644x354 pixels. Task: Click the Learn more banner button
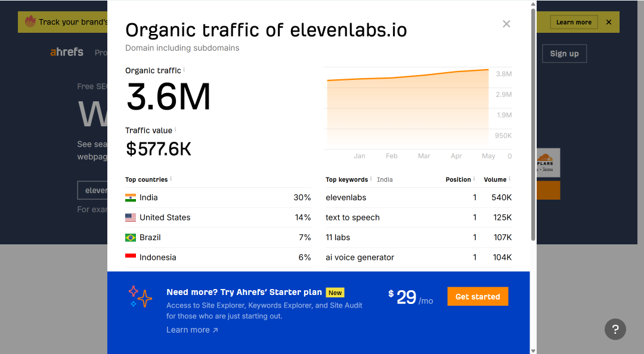coord(574,22)
